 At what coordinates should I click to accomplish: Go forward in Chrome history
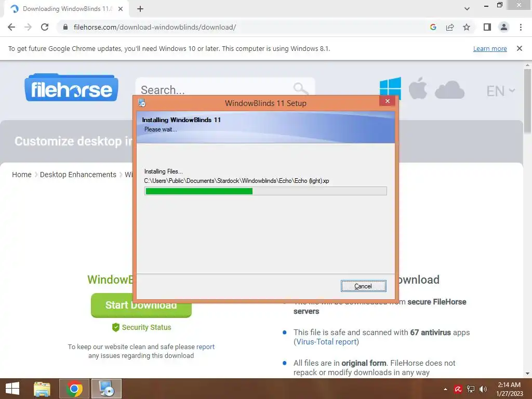click(x=28, y=27)
